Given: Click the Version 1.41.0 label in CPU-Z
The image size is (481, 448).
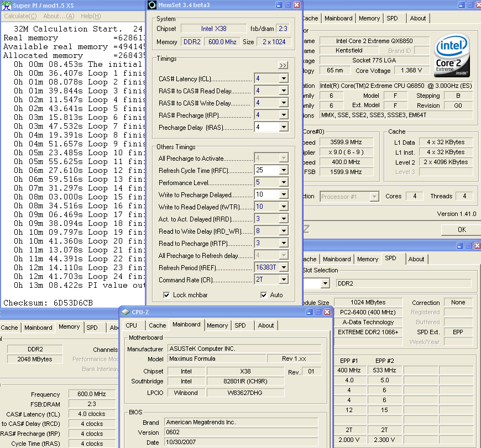Looking at the screenshot, I should coord(457,214).
